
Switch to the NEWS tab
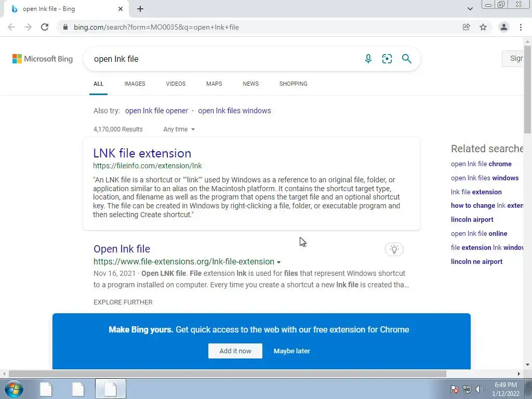pos(251,84)
